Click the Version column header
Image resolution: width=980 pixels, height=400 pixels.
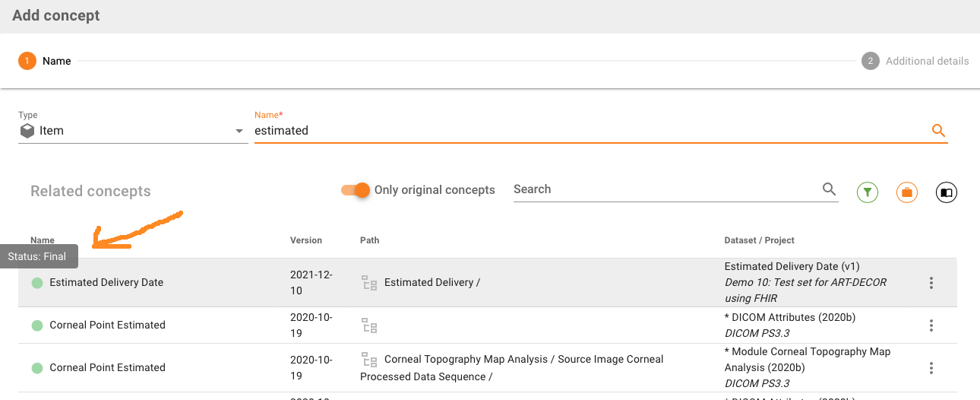click(x=306, y=240)
